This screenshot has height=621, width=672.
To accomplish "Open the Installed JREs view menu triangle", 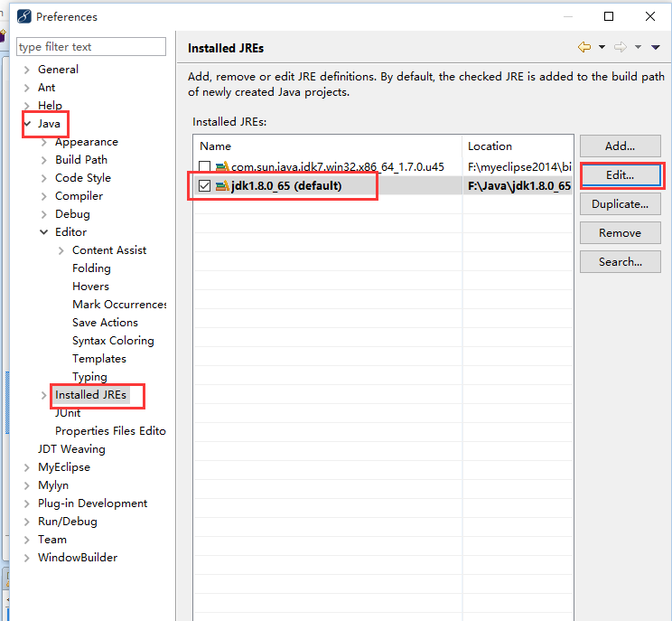I will (x=655, y=47).
